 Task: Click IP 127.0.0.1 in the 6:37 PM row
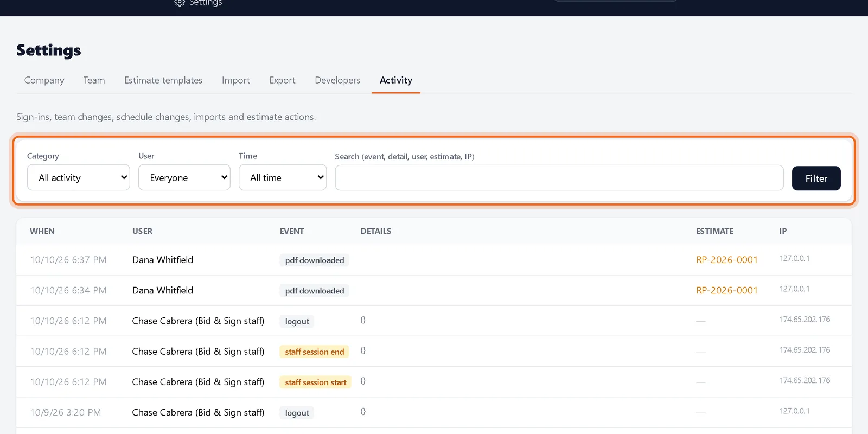(795, 258)
